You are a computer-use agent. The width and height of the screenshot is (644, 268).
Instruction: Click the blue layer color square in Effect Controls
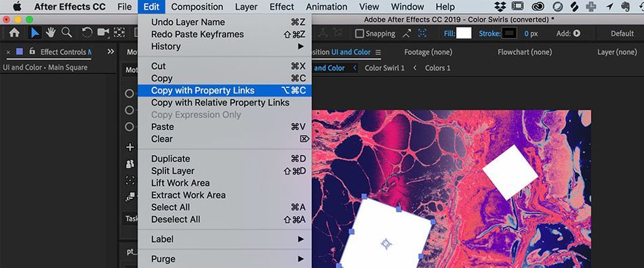(x=19, y=51)
